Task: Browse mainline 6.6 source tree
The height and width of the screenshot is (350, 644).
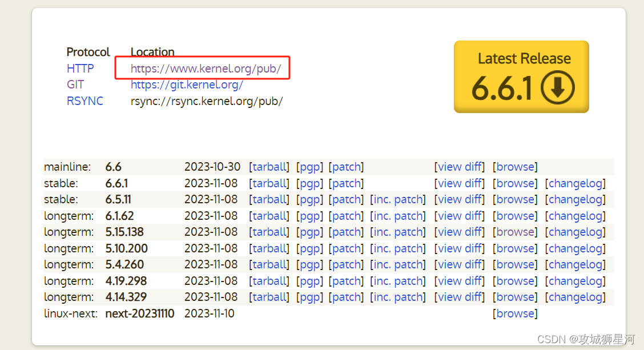Action: pos(515,167)
